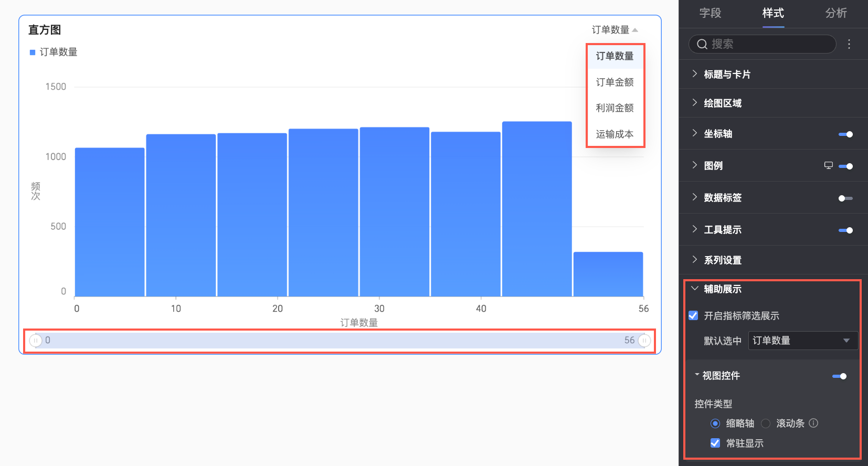Image resolution: width=868 pixels, height=466 pixels.
Task: Expand the 坐标轴 section chevron
Action: pyautogui.click(x=694, y=133)
